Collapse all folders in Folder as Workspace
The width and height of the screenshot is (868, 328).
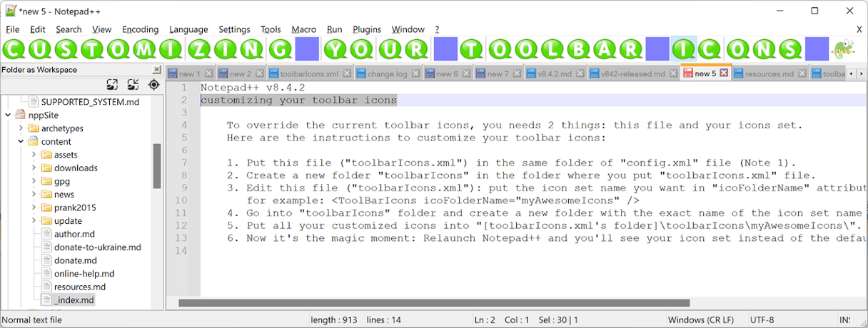133,84
